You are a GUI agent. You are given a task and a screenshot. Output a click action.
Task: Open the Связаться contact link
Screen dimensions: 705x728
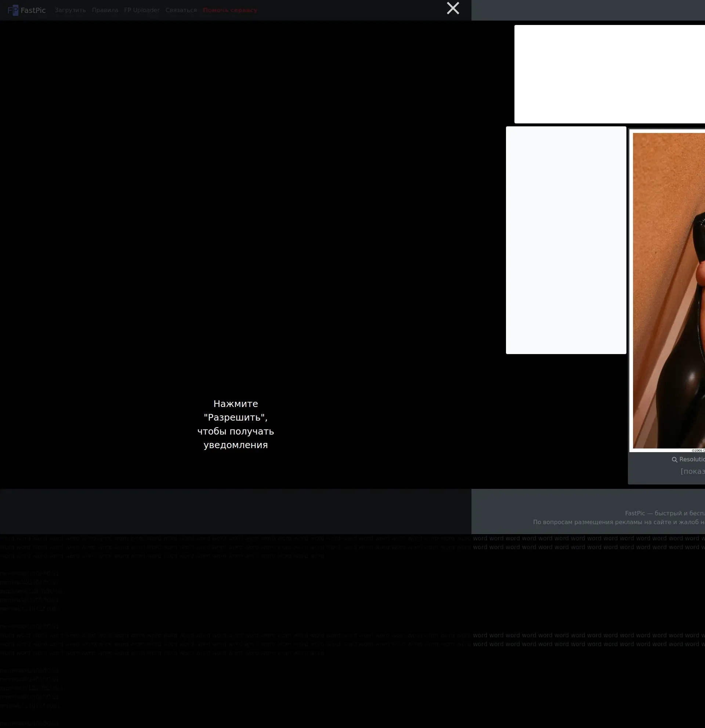[181, 10]
